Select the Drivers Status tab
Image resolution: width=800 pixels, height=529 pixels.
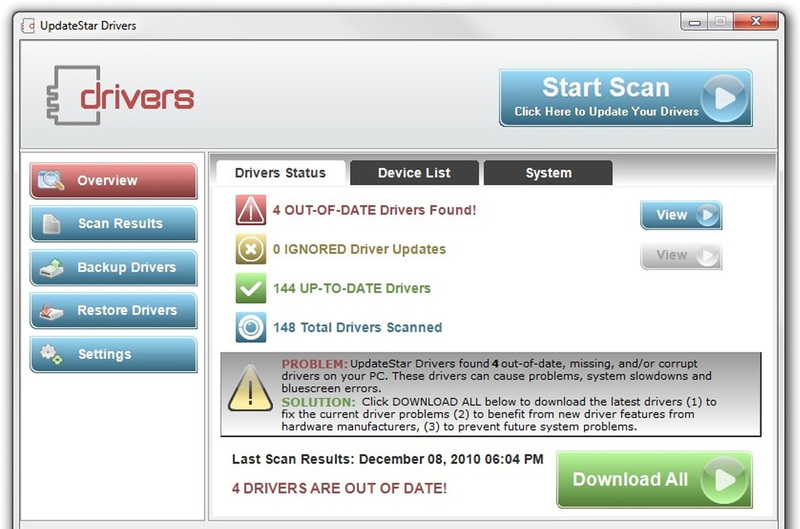(x=280, y=173)
